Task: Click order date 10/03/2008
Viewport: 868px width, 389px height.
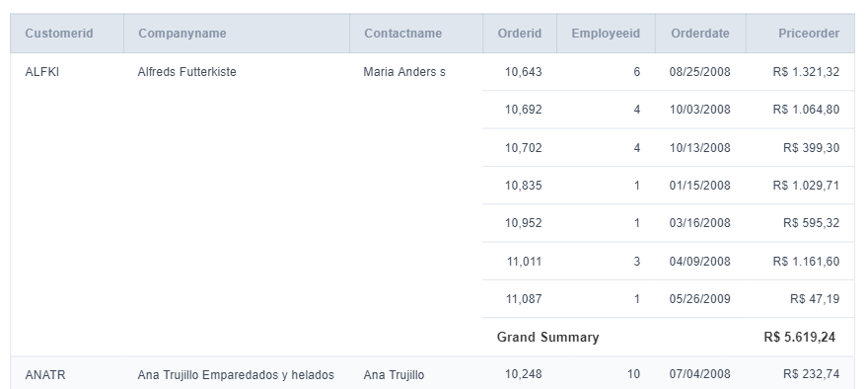Action: (699, 110)
